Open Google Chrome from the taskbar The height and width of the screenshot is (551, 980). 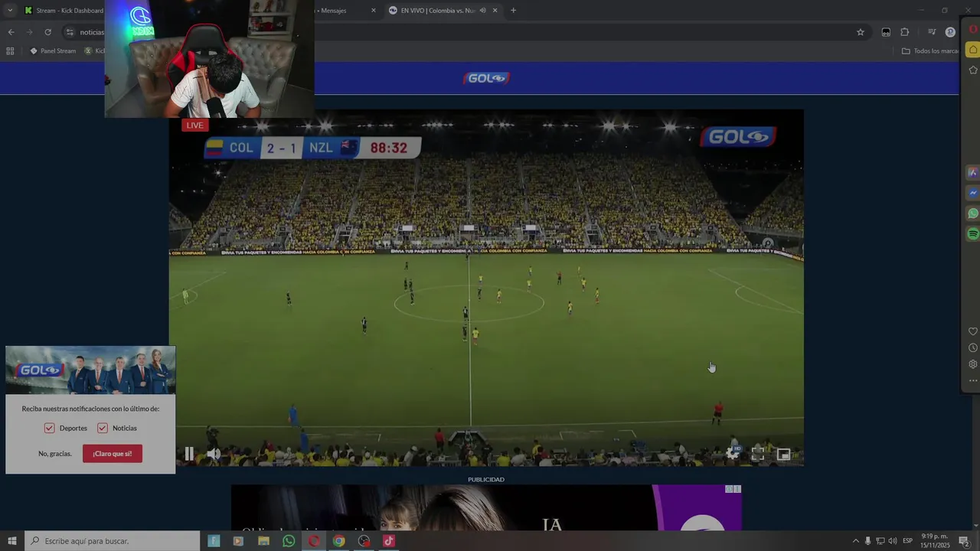tap(338, 541)
